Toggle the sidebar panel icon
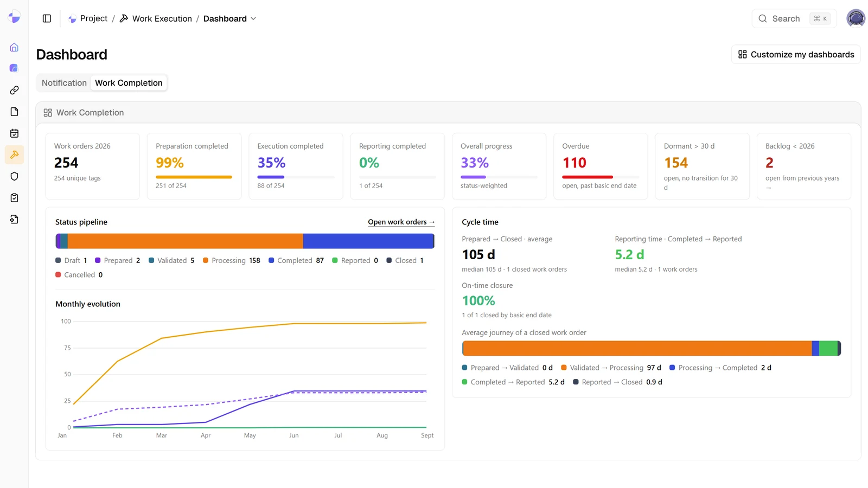This screenshot has height=488, width=868. pyautogui.click(x=47, y=18)
